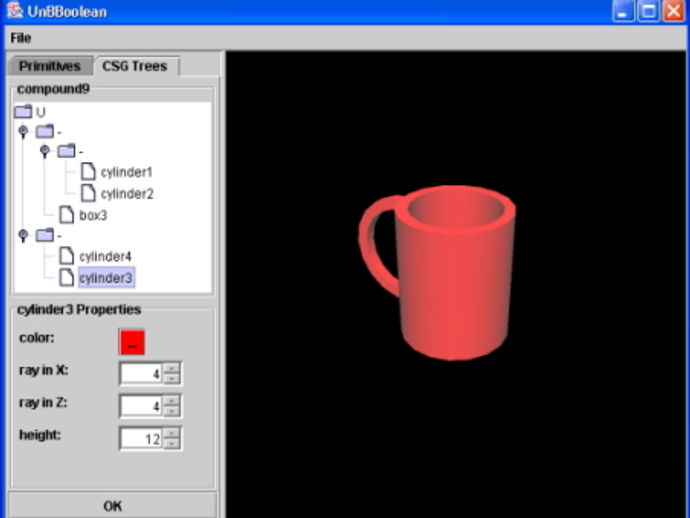Click the red mug in the 3D viewport
This screenshot has width=690, height=518.
pyautogui.click(x=453, y=282)
